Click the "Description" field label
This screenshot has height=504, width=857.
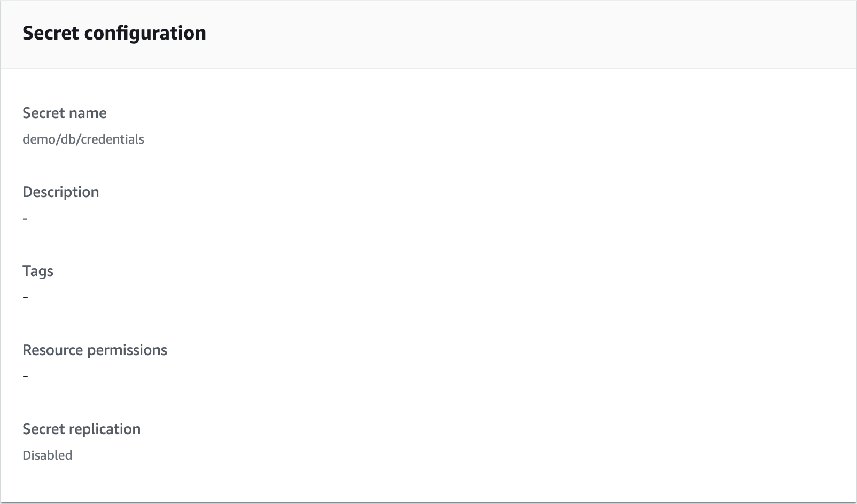60,192
